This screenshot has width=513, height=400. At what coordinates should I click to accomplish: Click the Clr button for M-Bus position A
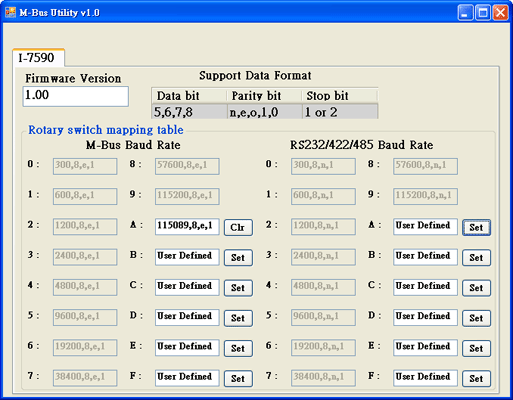point(238,227)
